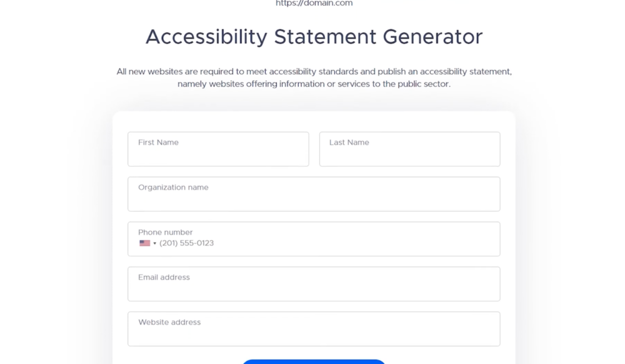Click the Accessibility Statement Generator heading
Screen dimensions: 625x364
click(314, 37)
